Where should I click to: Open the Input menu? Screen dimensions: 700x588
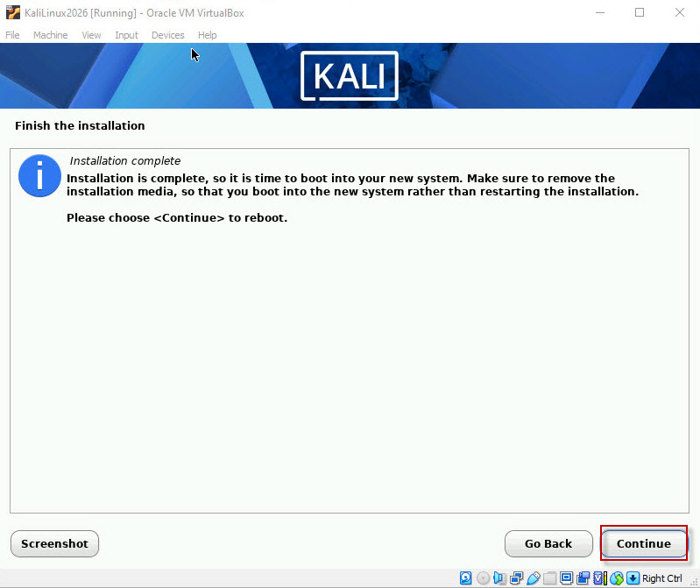click(x=126, y=35)
